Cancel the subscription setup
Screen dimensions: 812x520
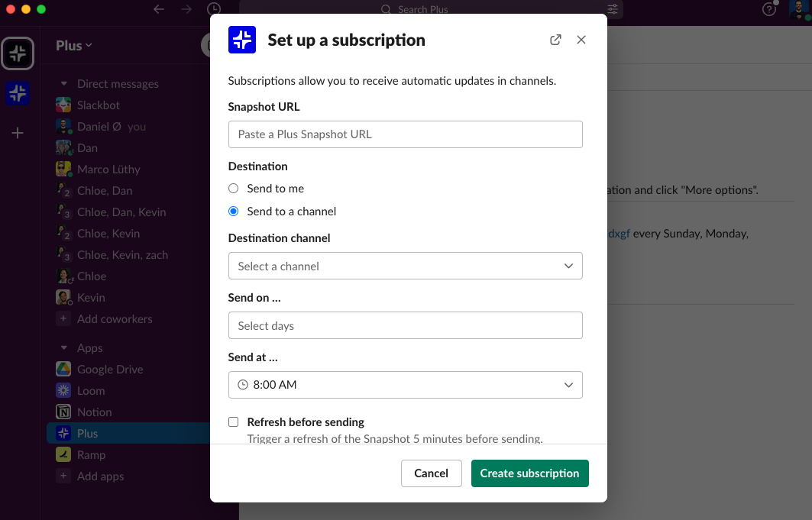(431, 473)
